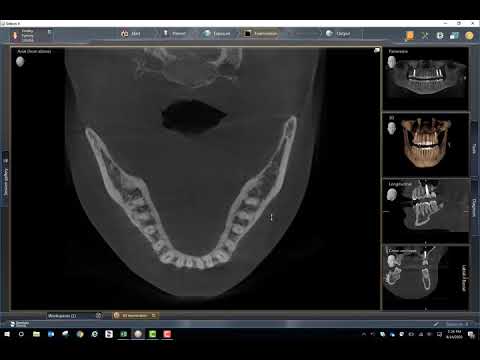Click the pencil icon in the status bar
The width and height of the screenshot is (480, 360).
436,324
